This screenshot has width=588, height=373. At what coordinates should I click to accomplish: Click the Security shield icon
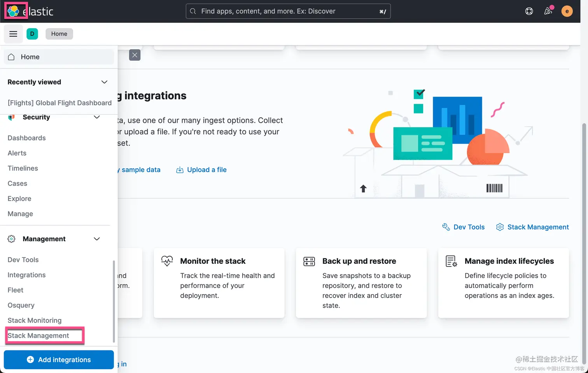pos(11,117)
